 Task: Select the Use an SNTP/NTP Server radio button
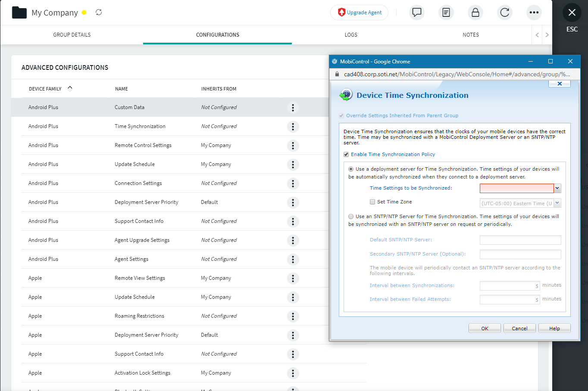pyautogui.click(x=351, y=216)
